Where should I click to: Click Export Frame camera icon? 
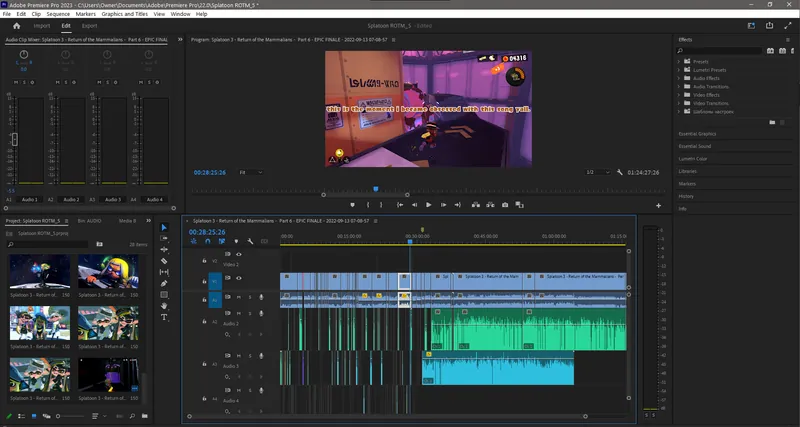[505, 205]
